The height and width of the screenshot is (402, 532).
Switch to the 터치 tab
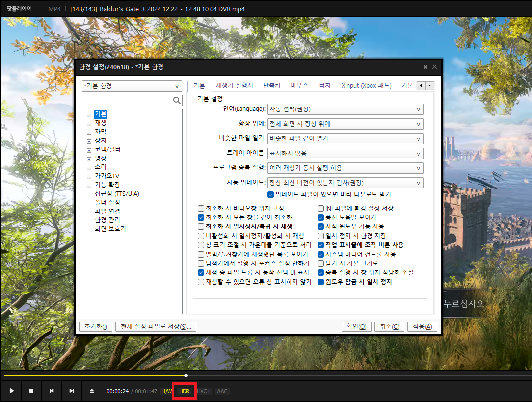pyautogui.click(x=325, y=85)
